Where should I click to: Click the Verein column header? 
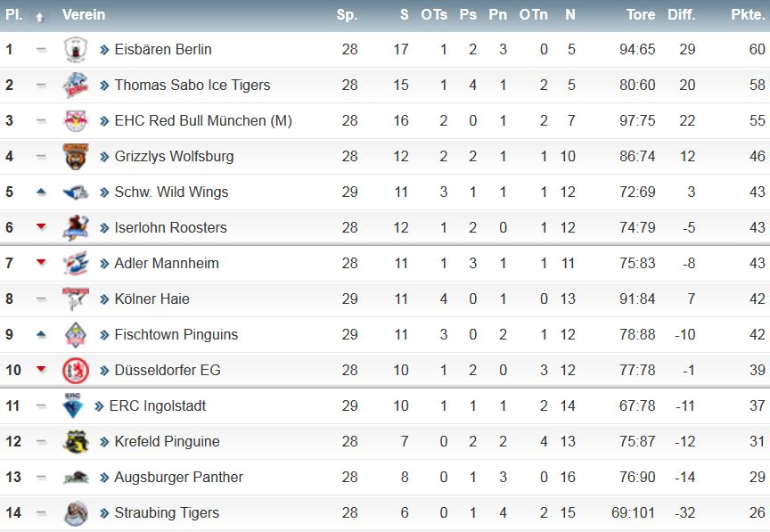[x=84, y=15]
